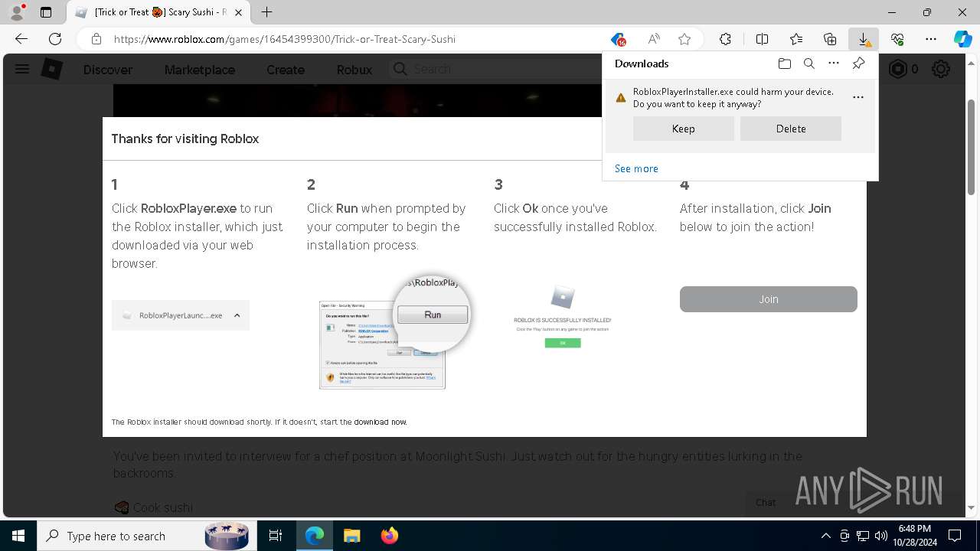
Task: Delete the RobloxPlayerInstaller.exe download
Action: (x=791, y=129)
